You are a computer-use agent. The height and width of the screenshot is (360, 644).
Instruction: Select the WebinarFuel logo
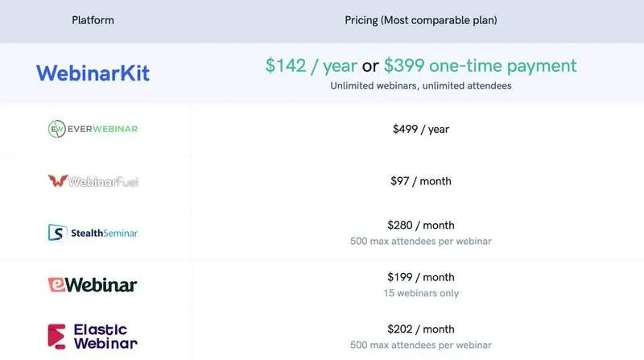click(x=93, y=181)
